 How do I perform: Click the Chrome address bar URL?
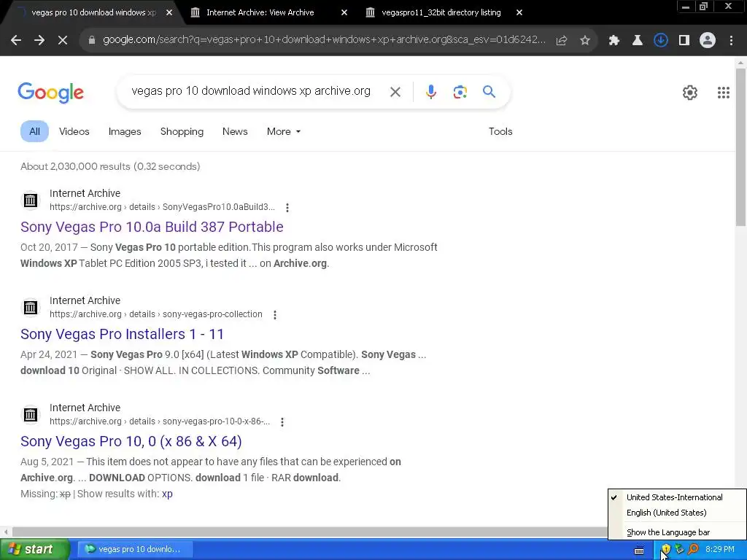pyautogui.click(x=324, y=40)
